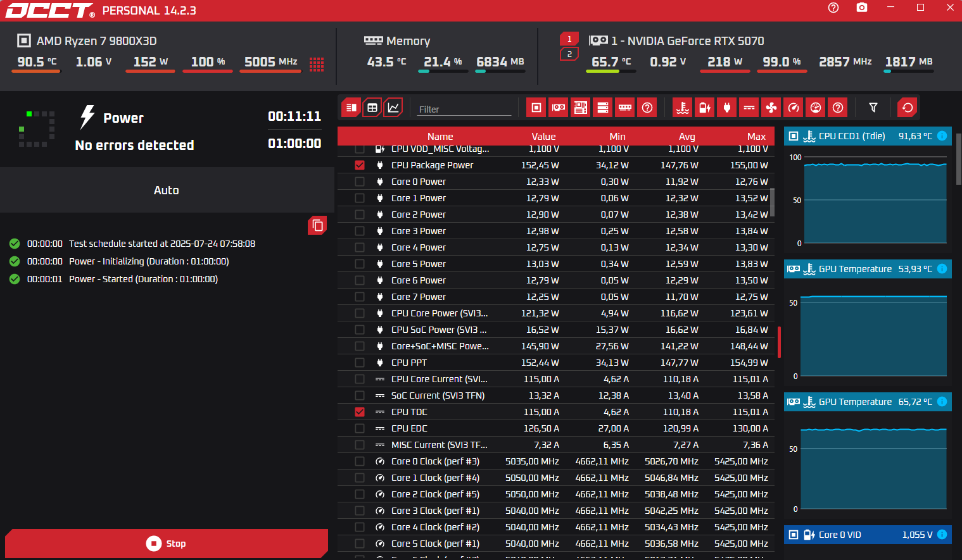
Task: Select the MISC Current (SVI3 TF... row
Action: (556, 445)
